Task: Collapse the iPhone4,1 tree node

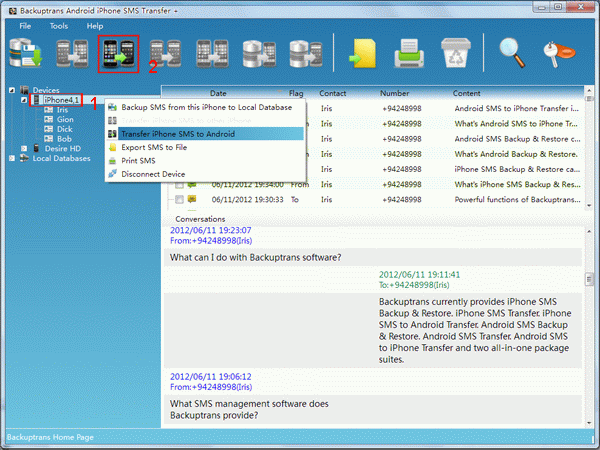Action: pos(24,100)
